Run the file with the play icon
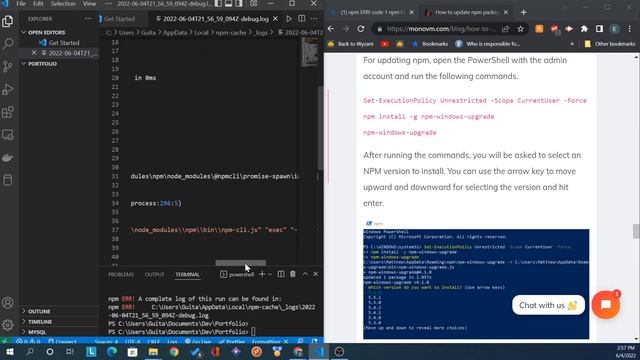The width and height of the screenshot is (640, 360). pos(289,19)
